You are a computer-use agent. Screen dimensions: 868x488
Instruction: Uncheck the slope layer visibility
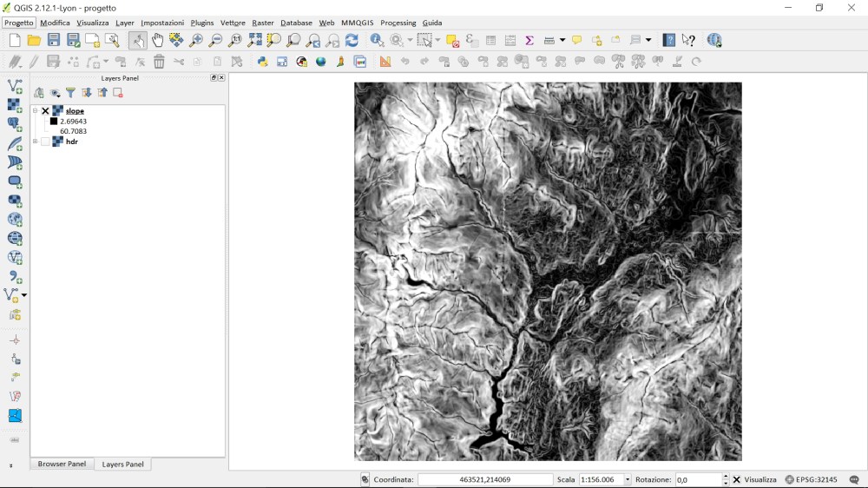[x=45, y=111]
